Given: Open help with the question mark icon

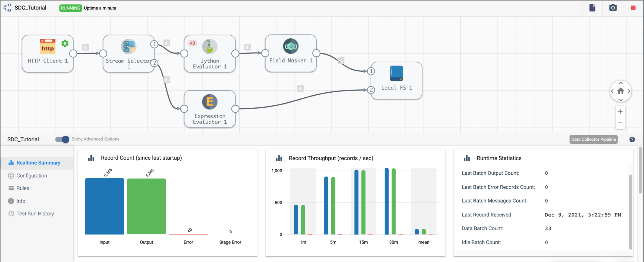Looking at the screenshot, I should tap(632, 140).
